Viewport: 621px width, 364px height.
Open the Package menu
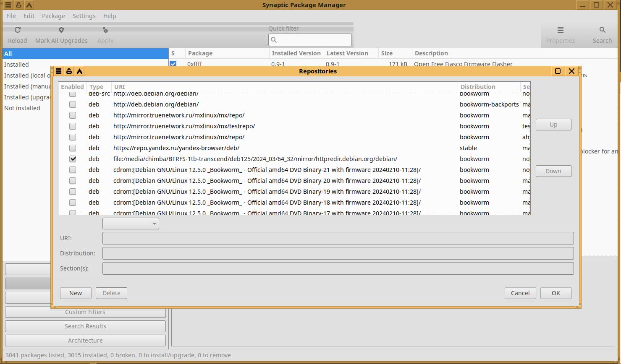coord(53,16)
